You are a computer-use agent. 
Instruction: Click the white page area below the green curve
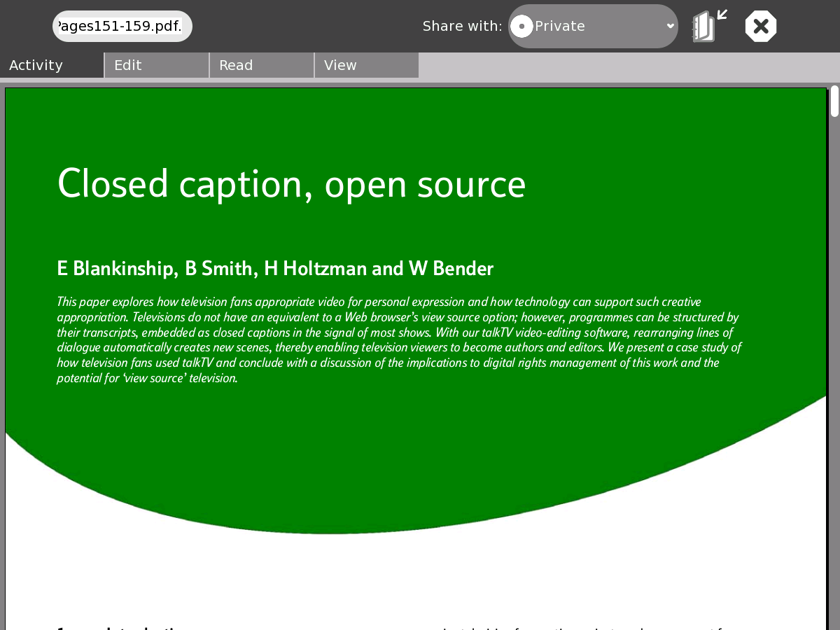[420, 574]
